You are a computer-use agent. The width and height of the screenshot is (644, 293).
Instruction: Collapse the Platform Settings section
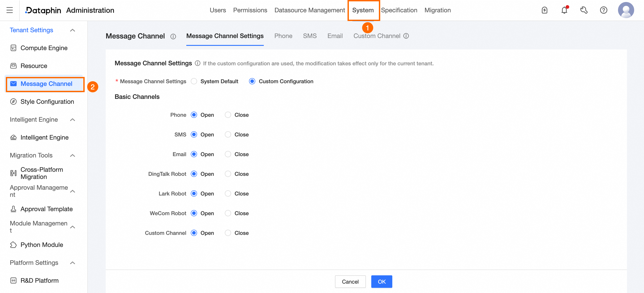73,263
